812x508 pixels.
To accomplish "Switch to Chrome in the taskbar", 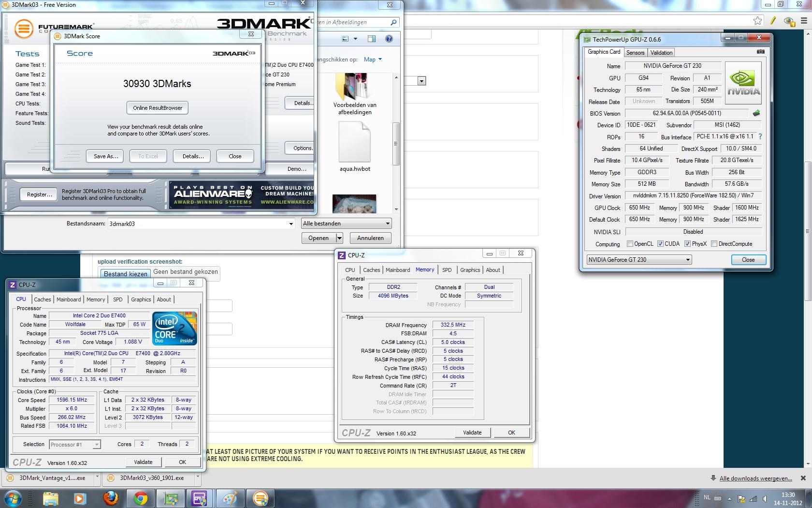I will click(x=141, y=498).
